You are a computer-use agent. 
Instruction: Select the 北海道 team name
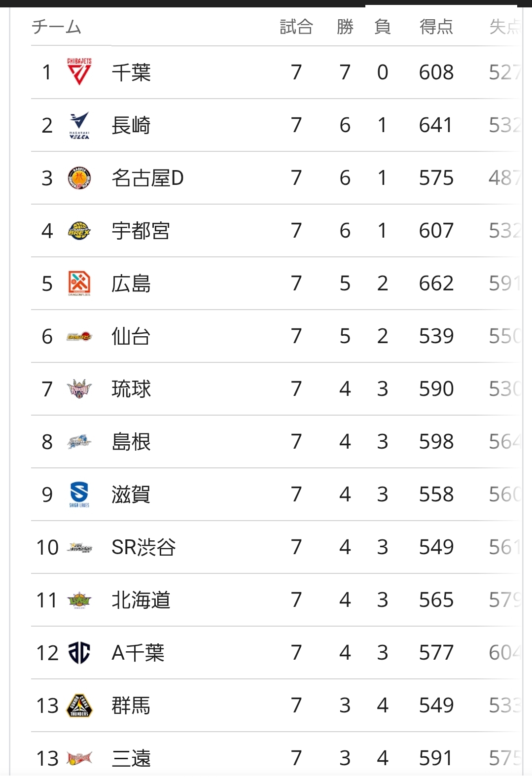coord(141,600)
